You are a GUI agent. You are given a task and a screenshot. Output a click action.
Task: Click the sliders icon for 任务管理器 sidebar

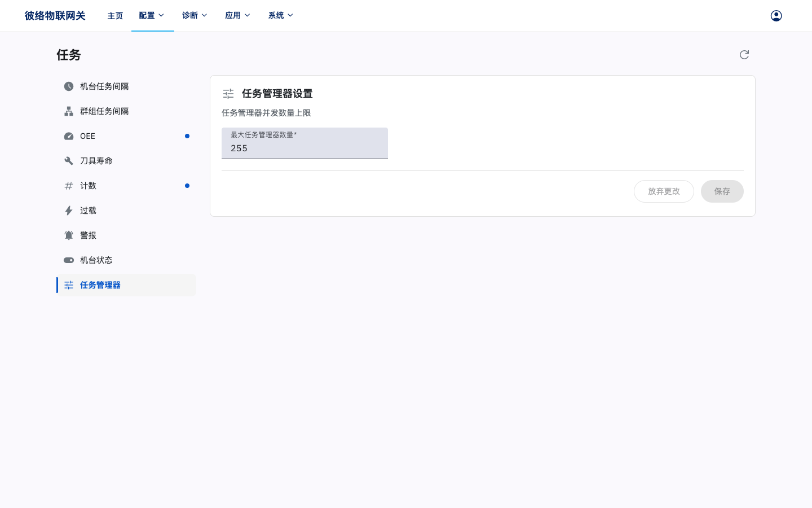tap(69, 285)
